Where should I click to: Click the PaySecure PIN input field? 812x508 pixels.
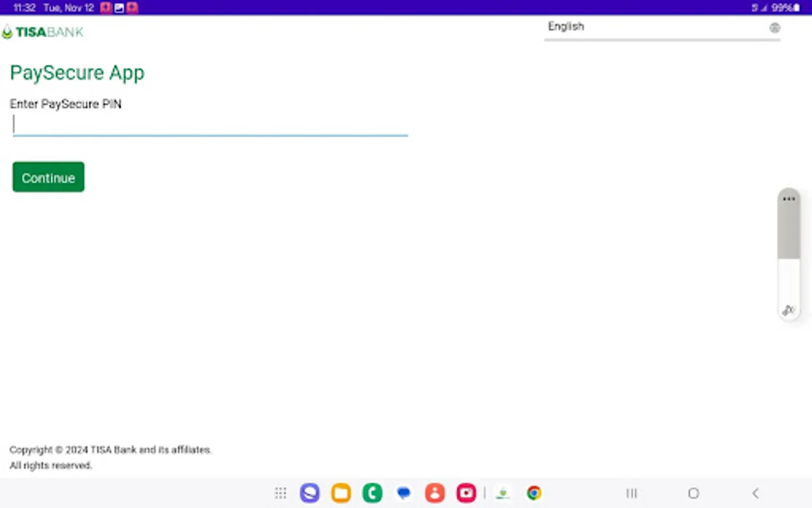[x=210, y=124]
